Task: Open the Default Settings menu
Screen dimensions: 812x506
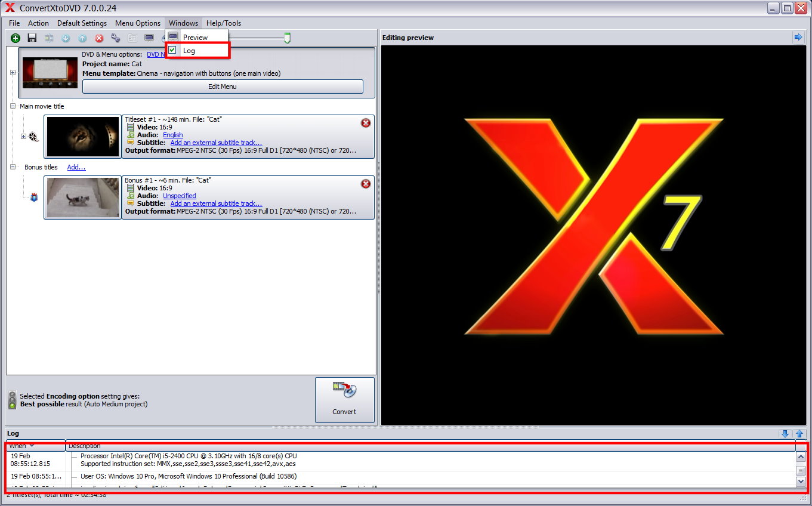Action: click(82, 23)
